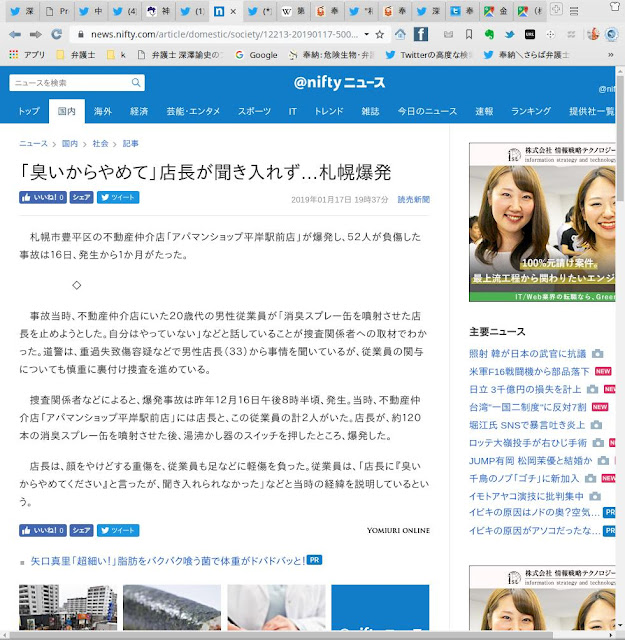Screen dimensions: 625x640
Task: Open the tab list menu icon
Action: [x=574, y=11]
